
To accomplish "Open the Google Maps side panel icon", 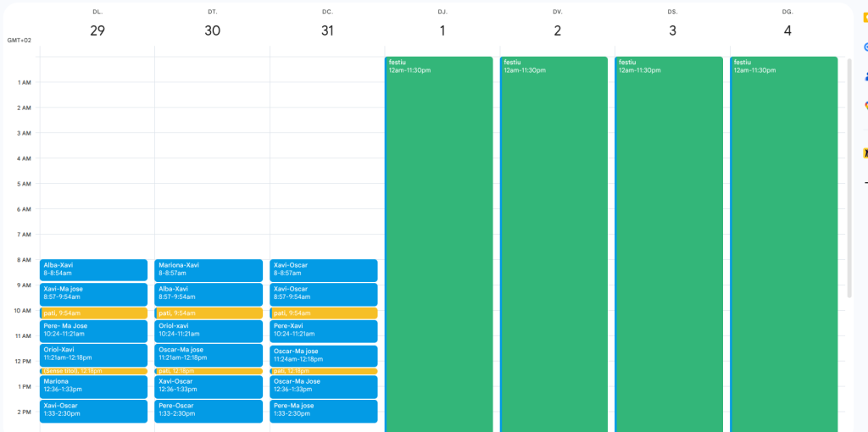I will tap(865, 106).
